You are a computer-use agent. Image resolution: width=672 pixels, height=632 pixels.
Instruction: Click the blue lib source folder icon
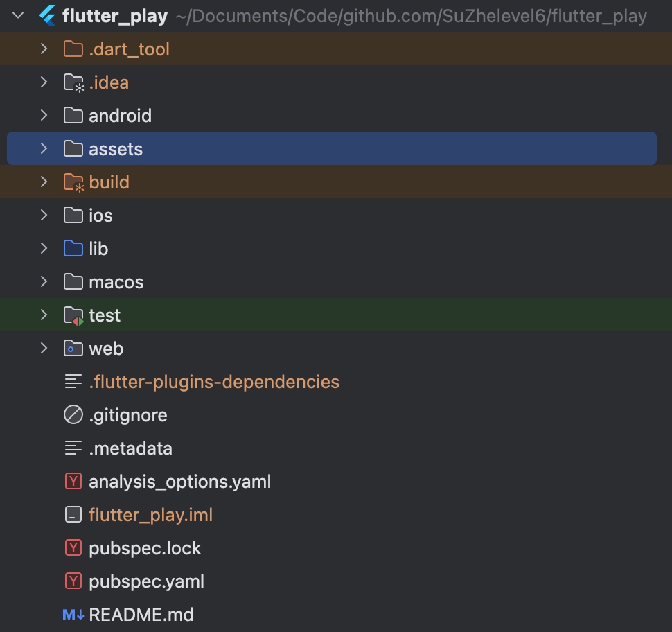[x=73, y=249]
